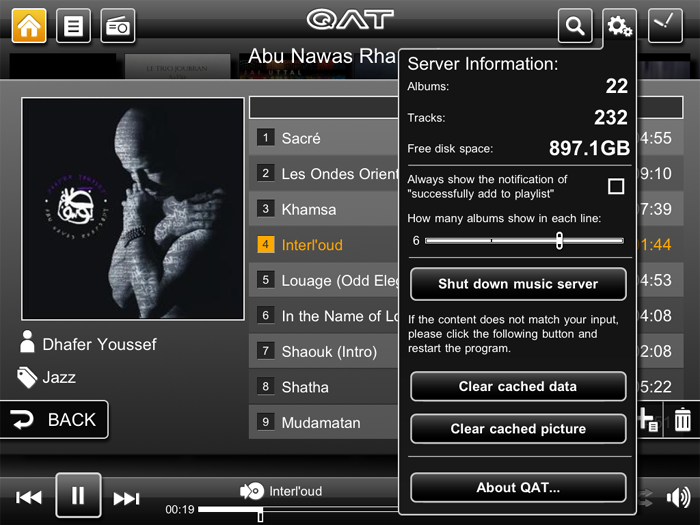700x525 pixels.
Task: Click Clear cached data button
Action: (x=518, y=386)
